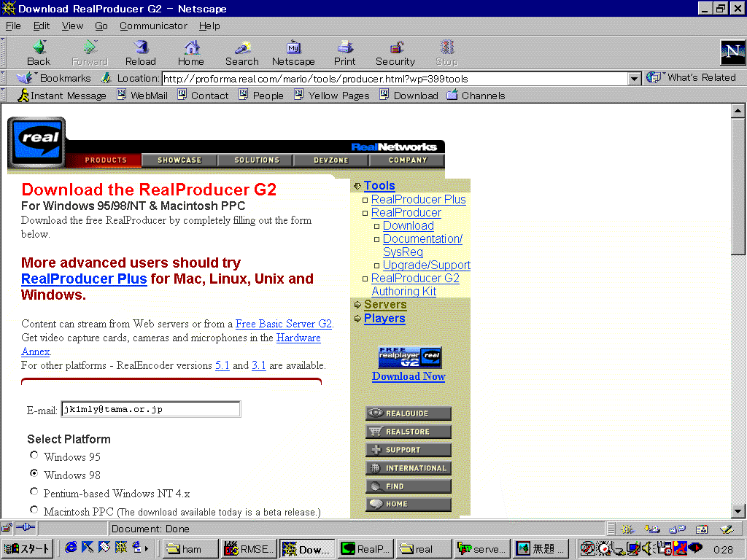Click the real logo image
Screen dimensions: 747x560
pyautogui.click(x=36, y=142)
